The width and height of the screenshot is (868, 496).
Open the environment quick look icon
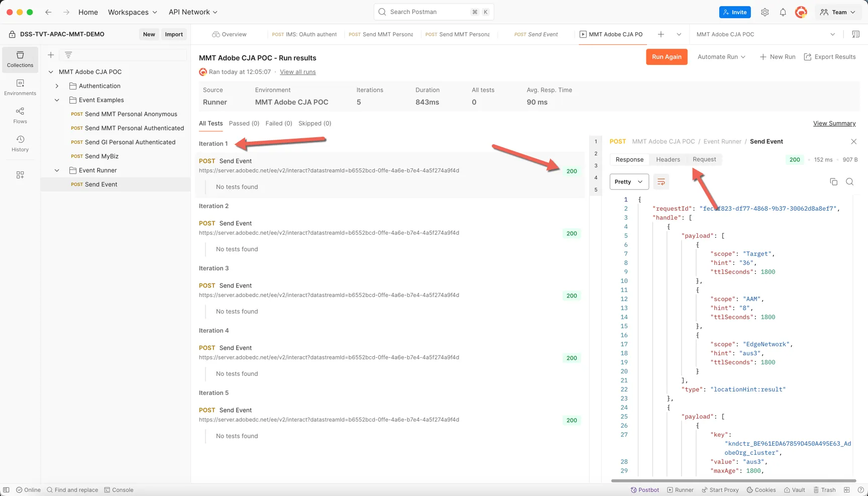(855, 34)
